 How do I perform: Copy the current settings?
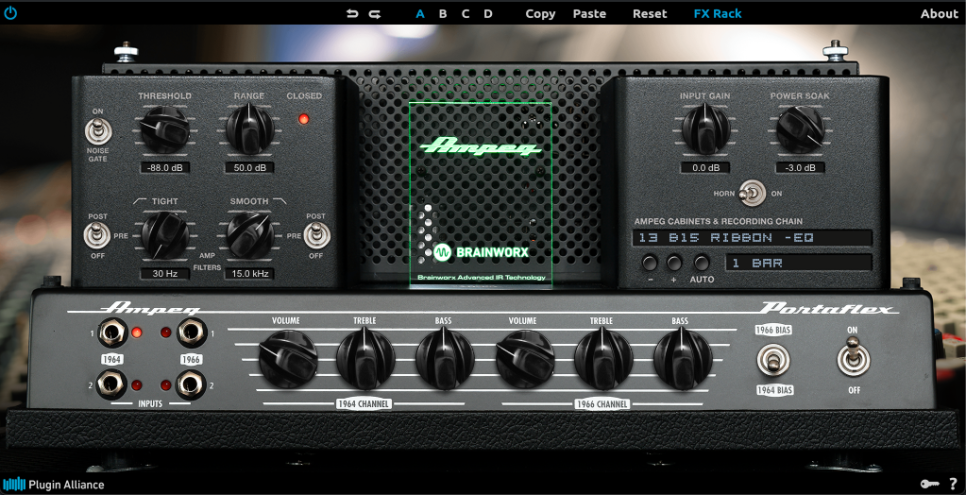(x=540, y=14)
